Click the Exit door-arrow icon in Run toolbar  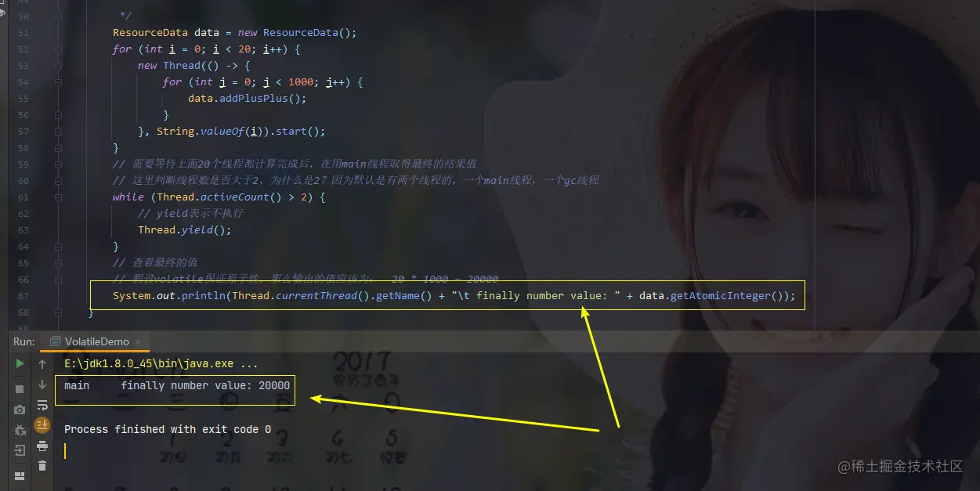20,451
